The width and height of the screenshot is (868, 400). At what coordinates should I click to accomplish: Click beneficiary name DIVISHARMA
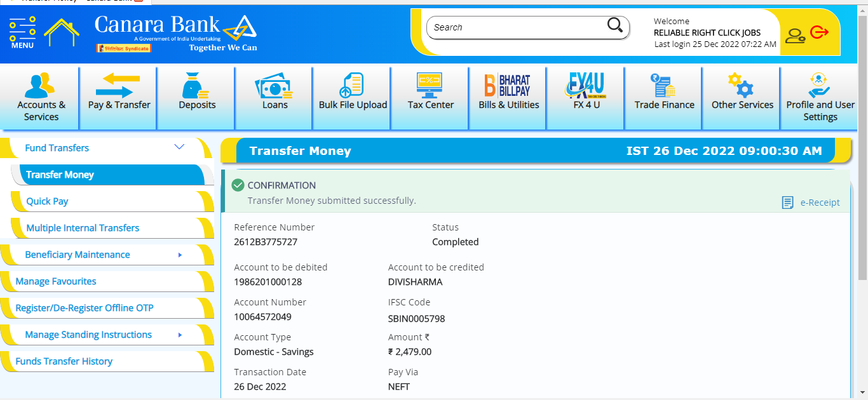[416, 282]
